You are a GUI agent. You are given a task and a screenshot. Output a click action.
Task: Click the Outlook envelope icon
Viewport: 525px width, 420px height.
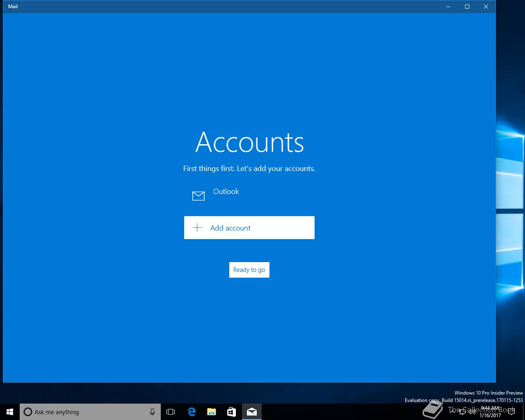[199, 196]
